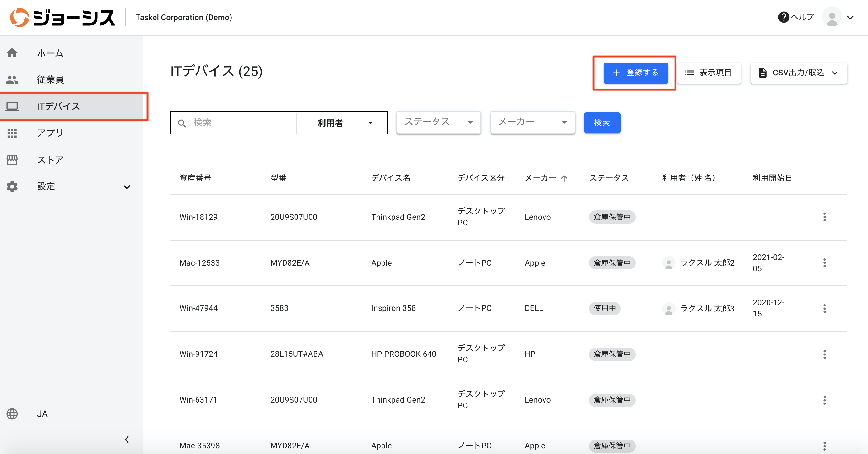Click the 登録する button

pyautogui.click(x=635, y=73)
